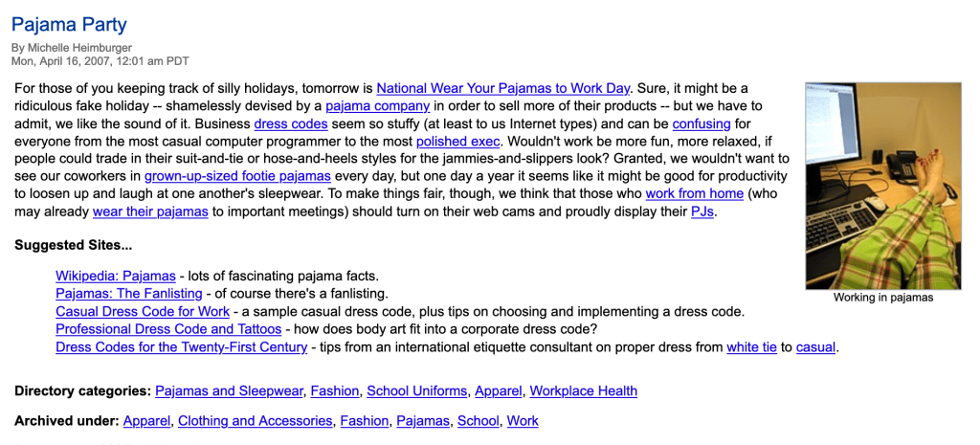The image size is (980, 445).
Task: Click the School Uniforms directory category
Action: [x=417, y=390]
